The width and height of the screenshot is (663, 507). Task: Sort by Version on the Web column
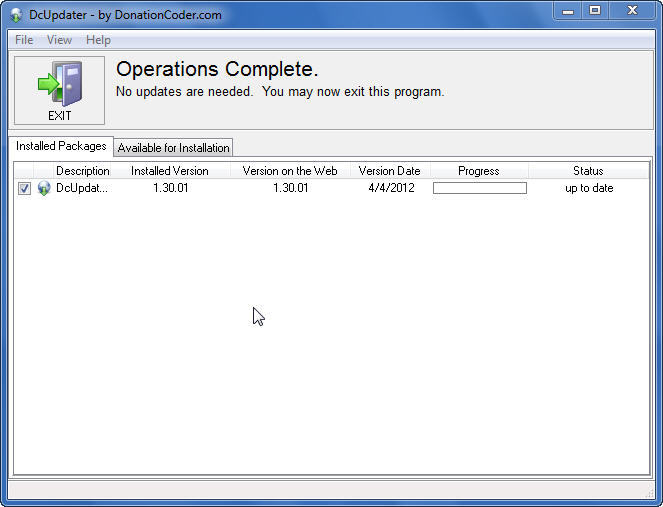290,171
